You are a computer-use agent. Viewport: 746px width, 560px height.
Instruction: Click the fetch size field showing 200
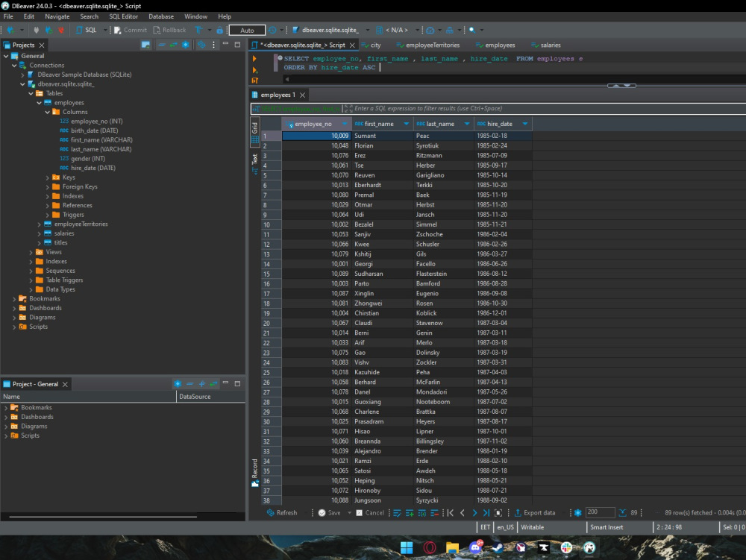click(x=600, y=512)
